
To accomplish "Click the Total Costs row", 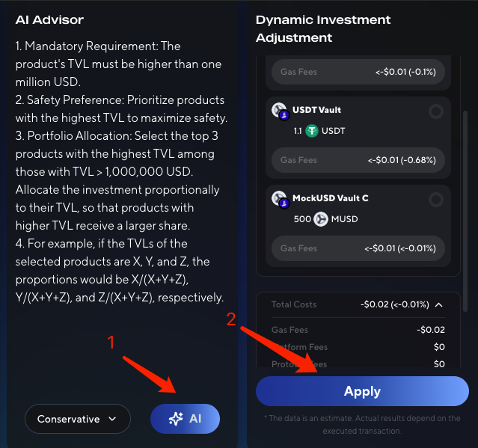I will (358, 305).
